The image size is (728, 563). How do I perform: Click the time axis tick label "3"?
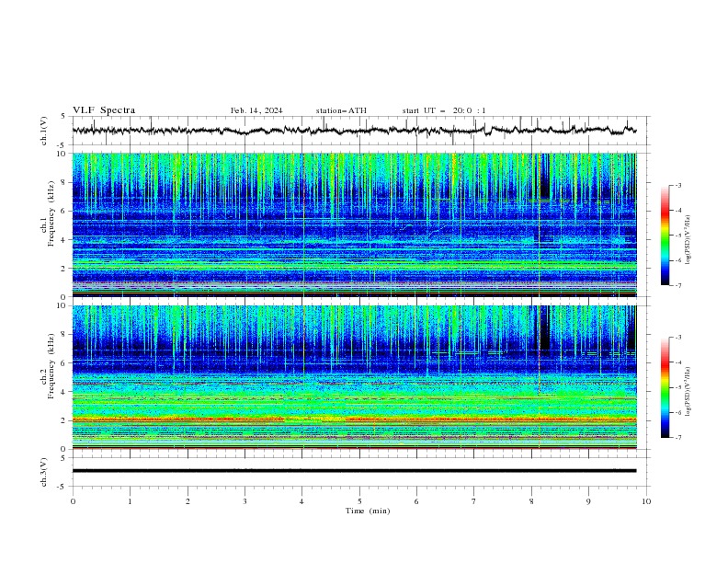(x=245, y=501)
